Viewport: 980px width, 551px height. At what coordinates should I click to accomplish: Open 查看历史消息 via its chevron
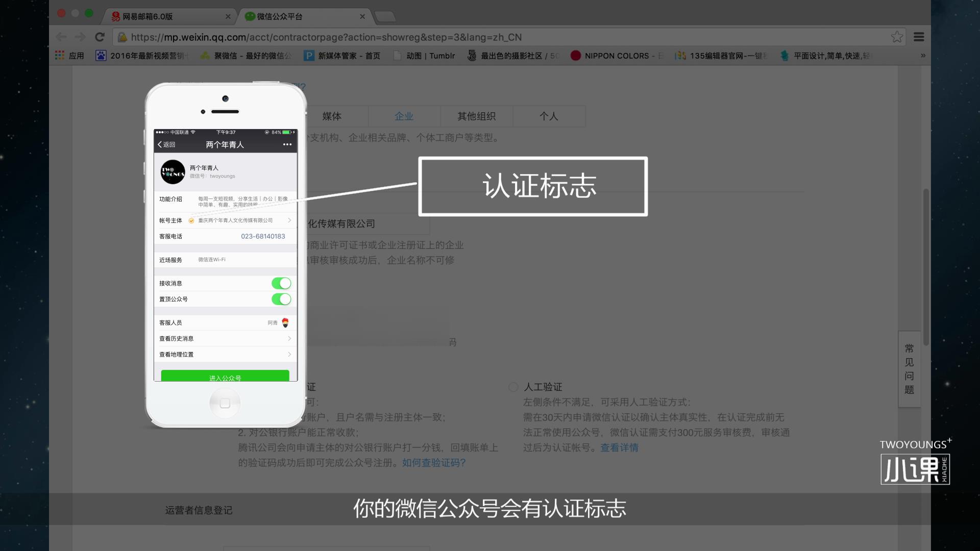coord(289,338)
